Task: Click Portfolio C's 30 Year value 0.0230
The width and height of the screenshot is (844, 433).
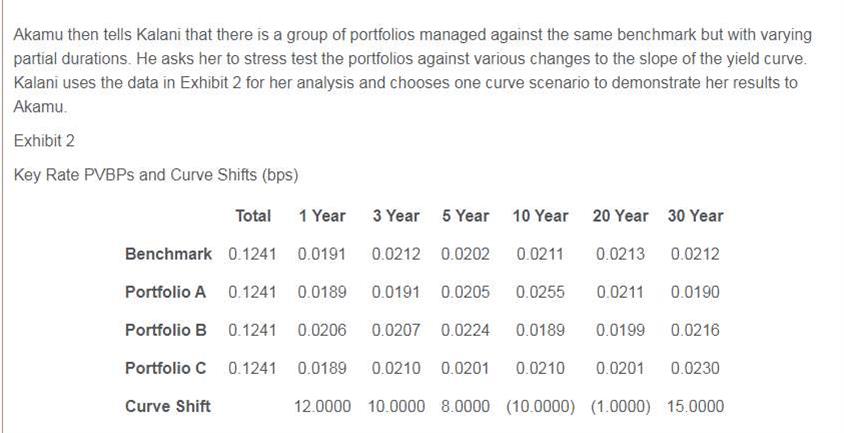Action: point(695,368)
